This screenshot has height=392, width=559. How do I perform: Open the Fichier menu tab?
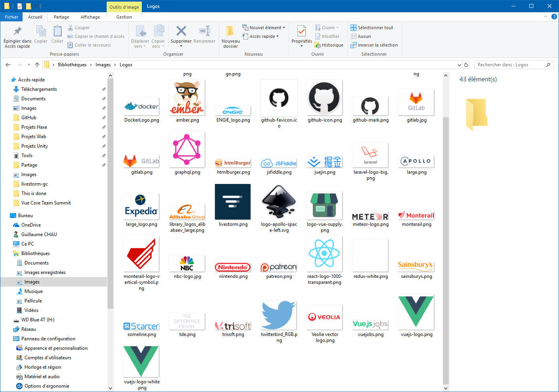pos(11,17)
